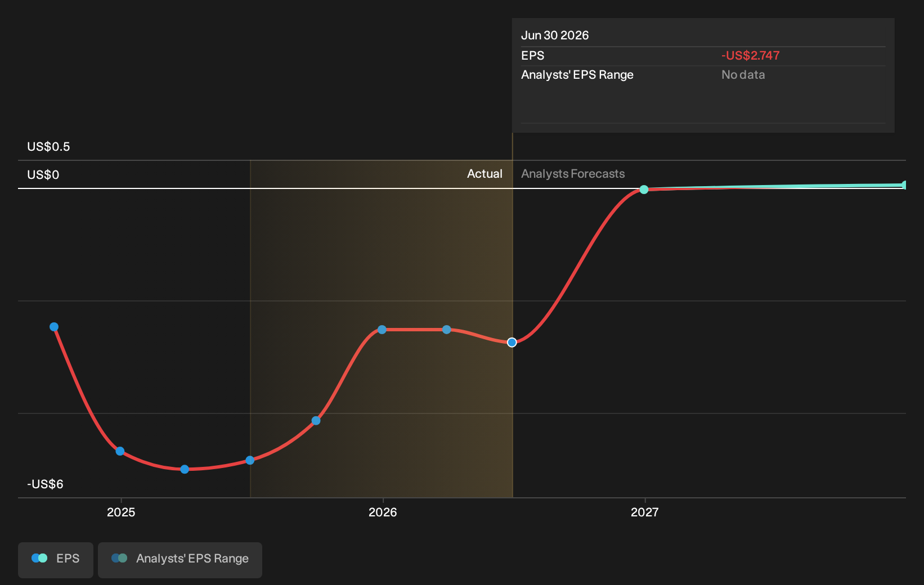Select the highlighted Jun 30 2026 data point
Screen dimensions: 924x585
pyautogui.click(x=512, y=343)
